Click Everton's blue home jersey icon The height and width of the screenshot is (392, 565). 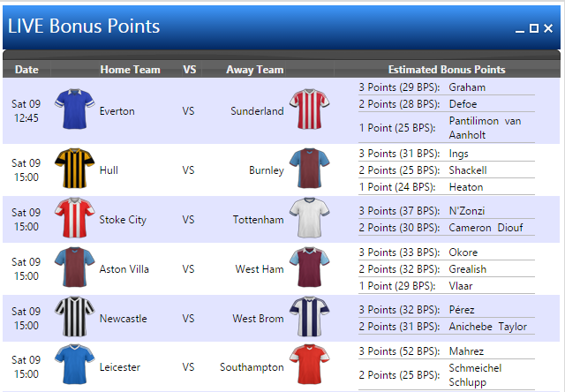[74, 109]
